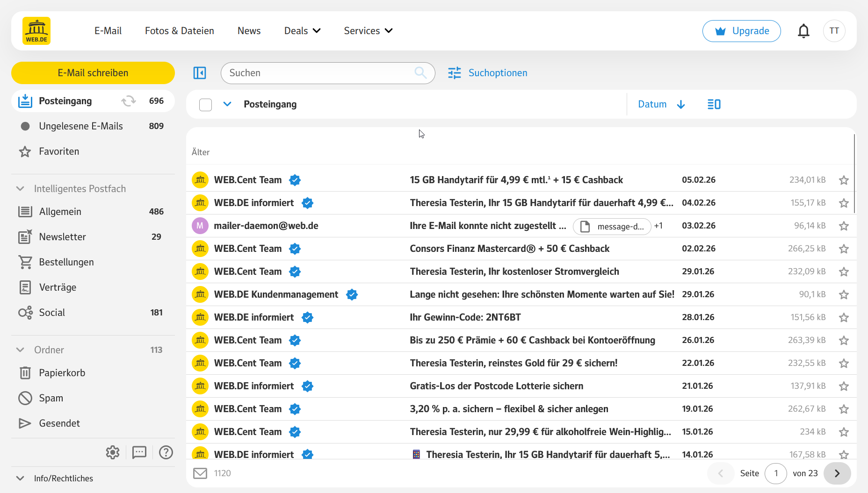Image resolution: width=868 pixels, height=493 pixels.
Task: Click the email list vertical scrollbar
Action: click(x=854, y=174)
